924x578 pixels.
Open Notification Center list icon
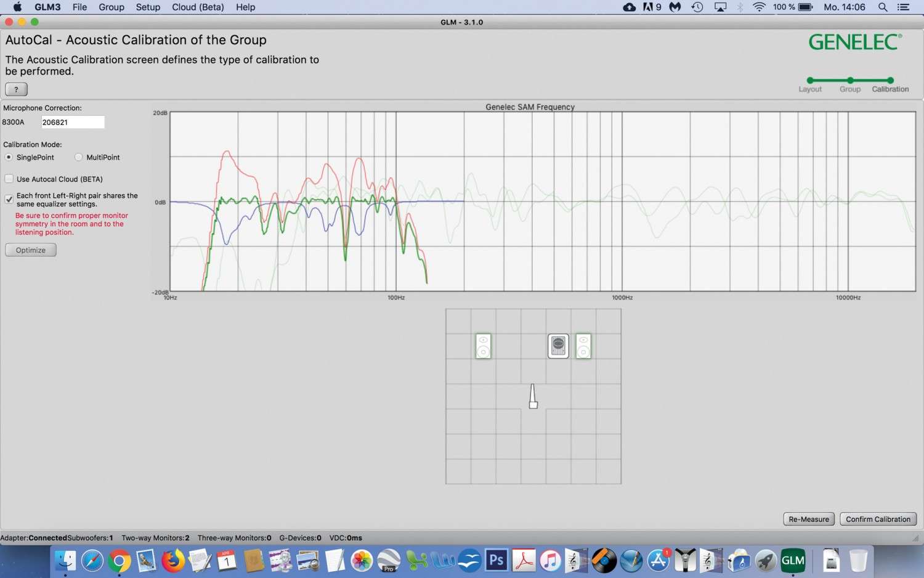pos(904,7)
